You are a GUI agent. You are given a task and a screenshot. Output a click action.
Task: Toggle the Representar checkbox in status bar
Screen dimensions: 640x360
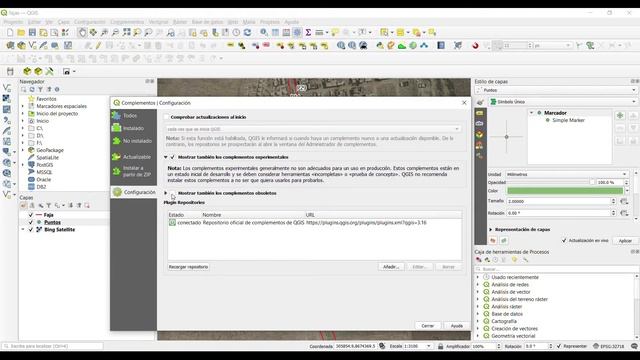tap(559, 346)
